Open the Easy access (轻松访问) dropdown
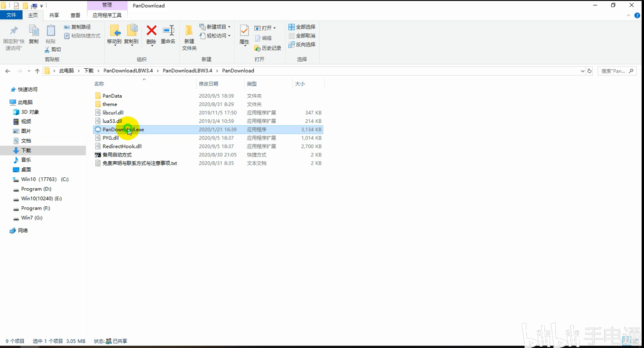Image resolution: width=644 pixels, height=348 pixels. pos(215,36)
